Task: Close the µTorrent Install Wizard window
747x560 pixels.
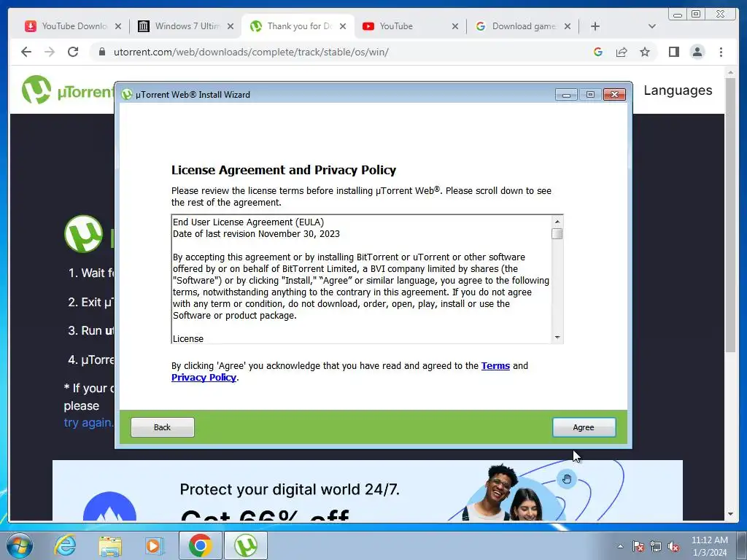Action: coord(614,94)
